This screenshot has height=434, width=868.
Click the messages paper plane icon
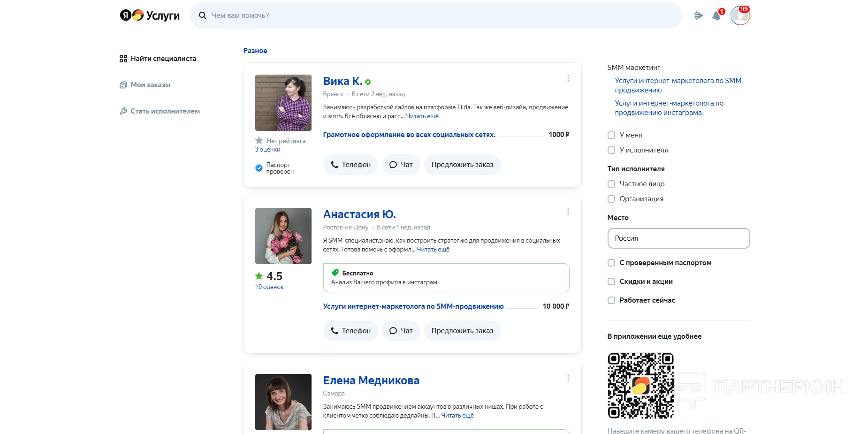(699, 15)
